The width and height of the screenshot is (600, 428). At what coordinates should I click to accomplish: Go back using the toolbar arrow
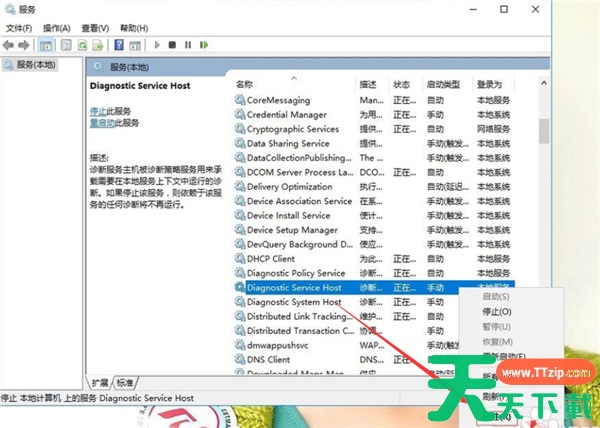click(x=8, y=45)
